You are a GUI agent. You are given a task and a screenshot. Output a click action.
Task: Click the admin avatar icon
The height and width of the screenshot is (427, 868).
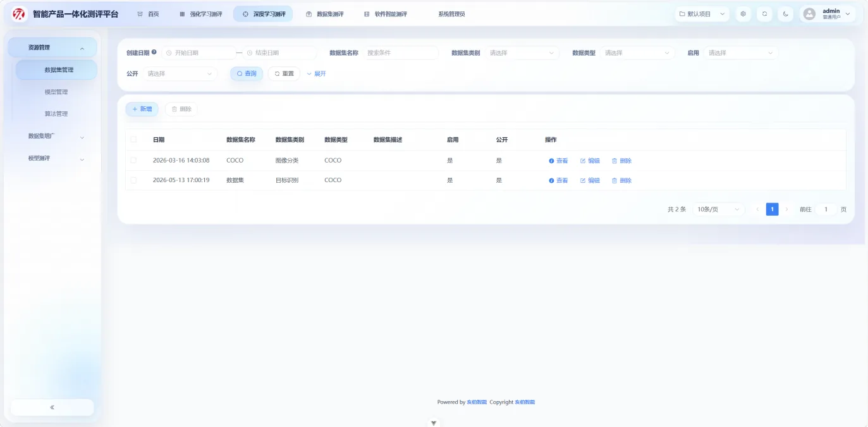tap(809, 14)
